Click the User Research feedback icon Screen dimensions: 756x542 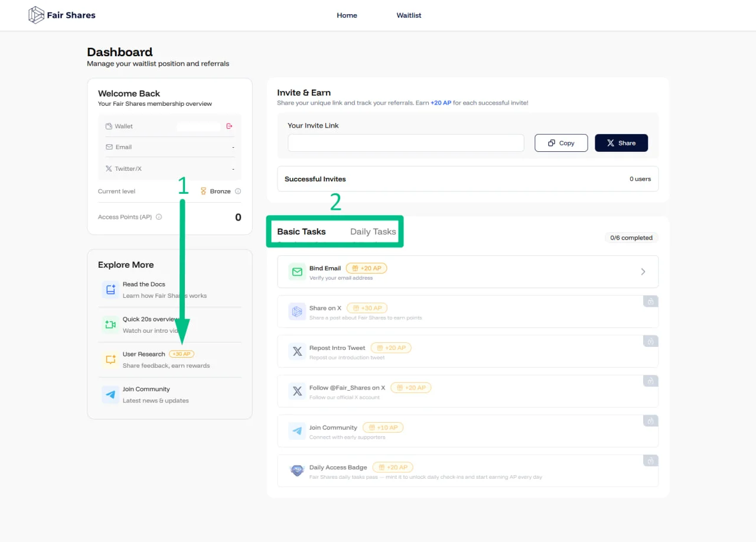110,359
